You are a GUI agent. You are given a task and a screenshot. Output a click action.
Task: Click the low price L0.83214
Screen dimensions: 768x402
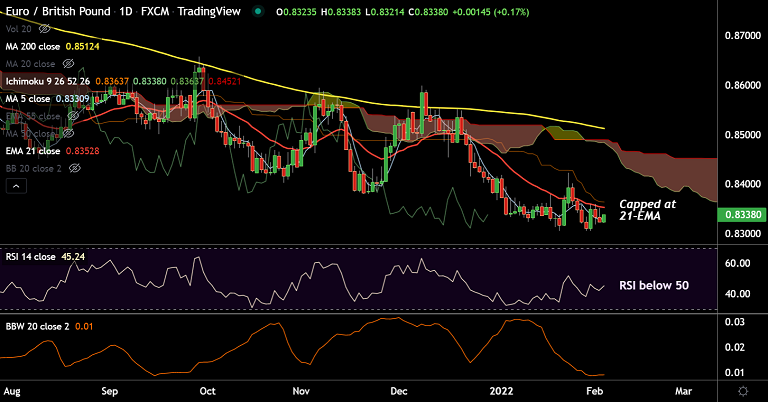tap(385, 12)
